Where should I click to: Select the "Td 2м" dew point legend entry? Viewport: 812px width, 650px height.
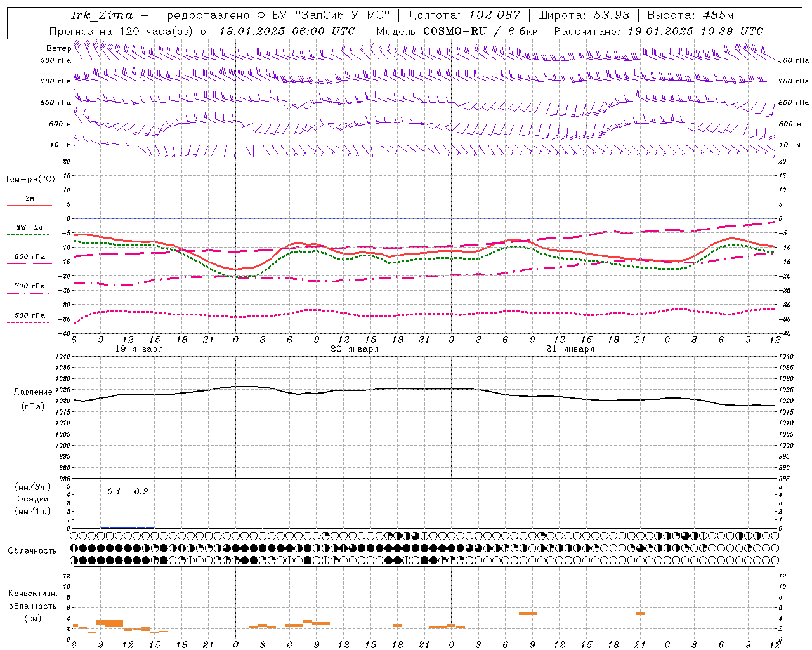click(30, 227)
